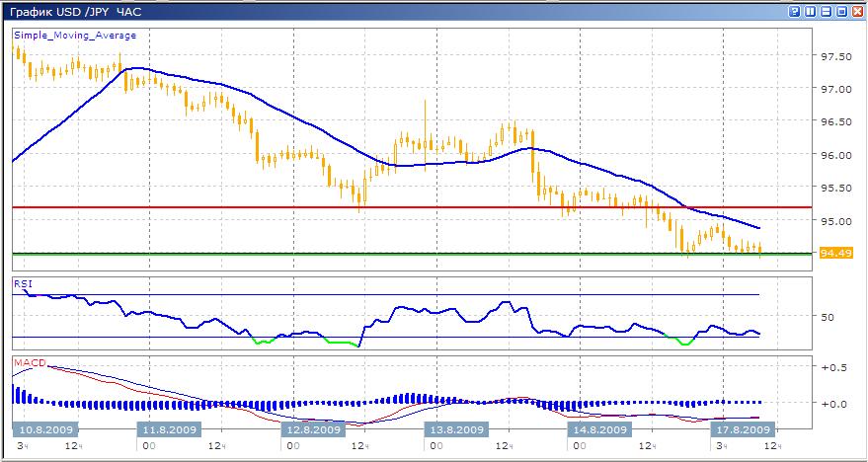868x462 pixels.
Task: Click the 14.8.2009 date marker
Action: [597, 430]
